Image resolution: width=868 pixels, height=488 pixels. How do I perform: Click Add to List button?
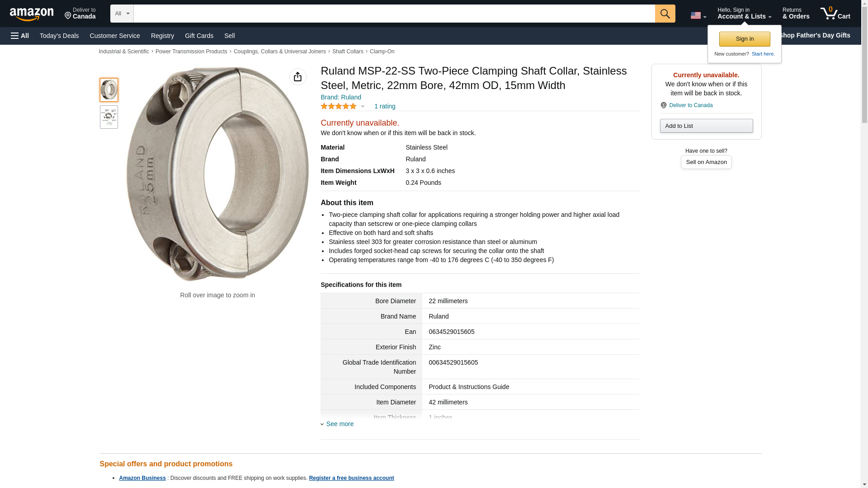(706, 126)
